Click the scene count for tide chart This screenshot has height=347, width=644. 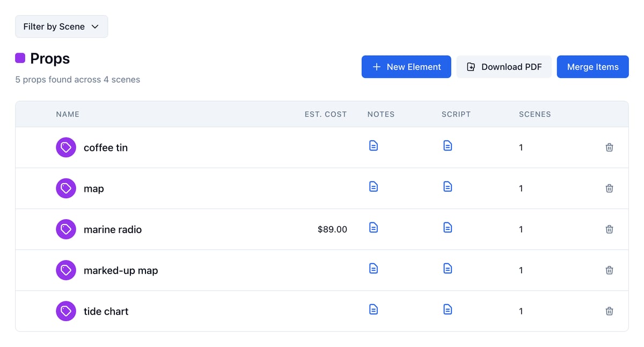521,311
